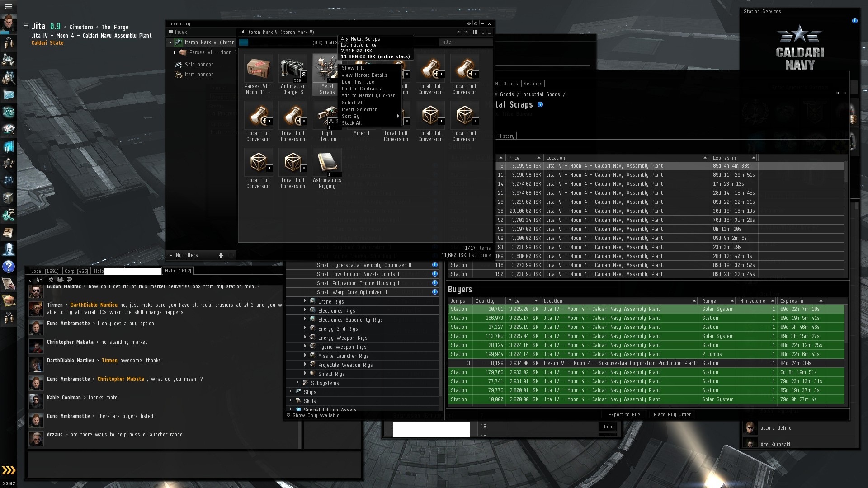Open the EVE Mail envelope icon
The height and width of the screenshot is (488, 868).
pos(9,95)
